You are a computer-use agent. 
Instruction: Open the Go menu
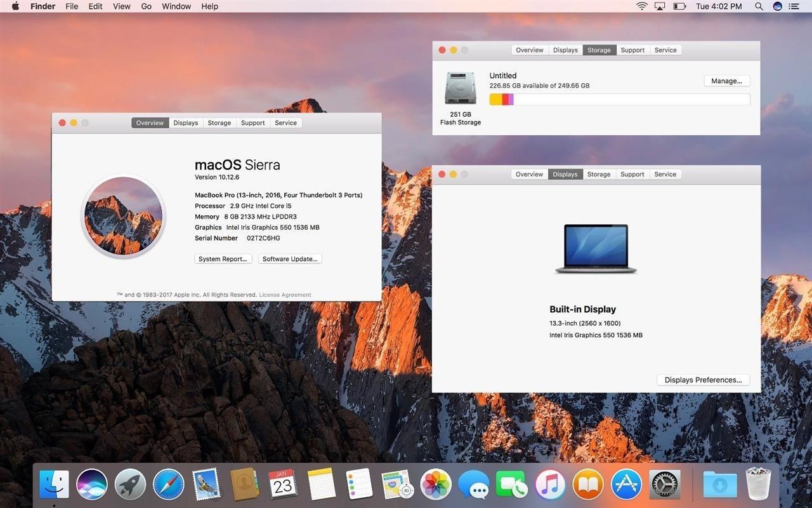[x=146, y=6]
